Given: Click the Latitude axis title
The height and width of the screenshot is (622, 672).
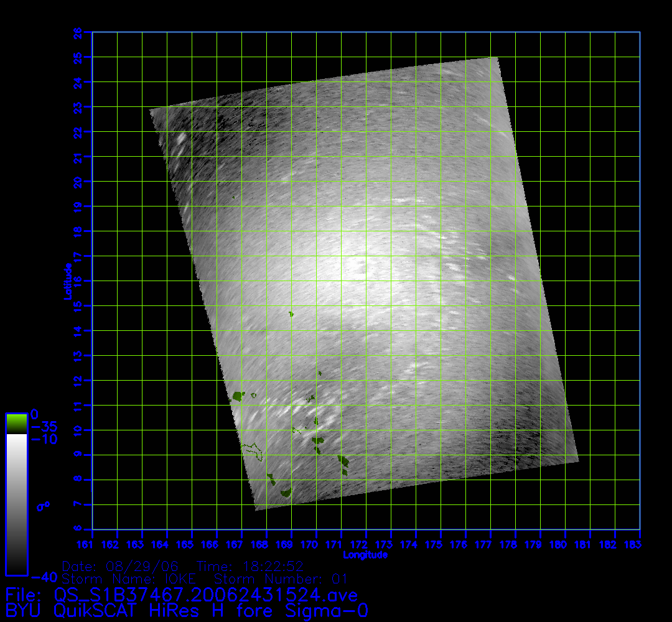Looking at the screenshot, I should [x=67, y=281].
